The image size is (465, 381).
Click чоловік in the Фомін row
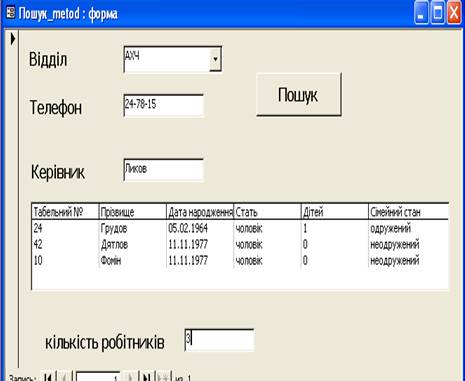(249, 260)
